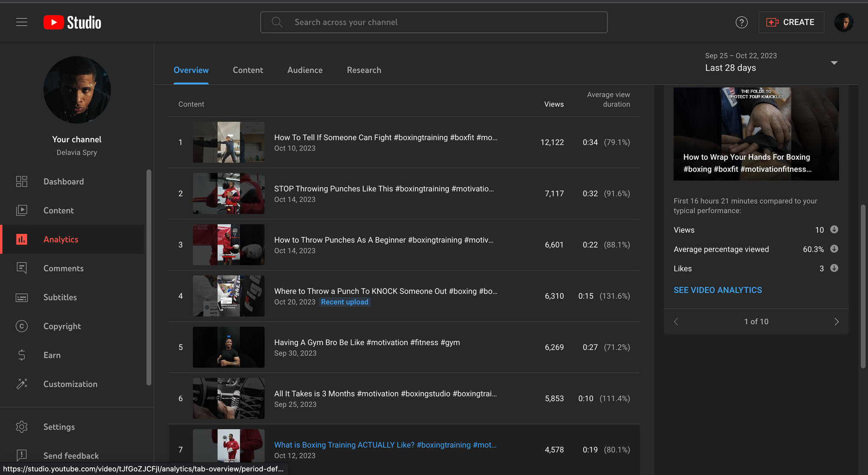
Task: Open Comments from the sidebar icon
Action: click(x=22, y=268)
